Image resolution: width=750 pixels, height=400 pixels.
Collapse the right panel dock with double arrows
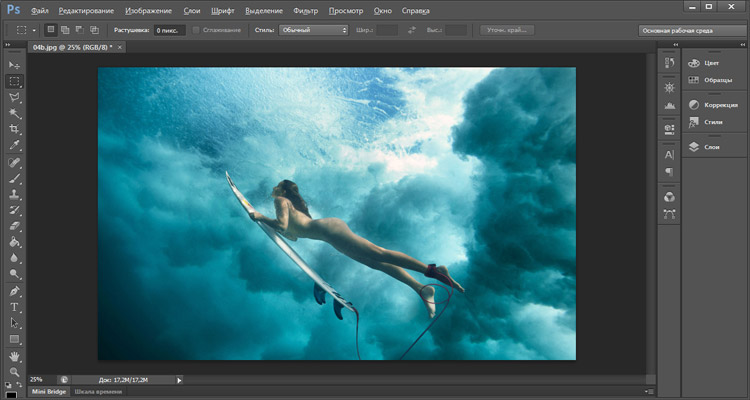744,44
